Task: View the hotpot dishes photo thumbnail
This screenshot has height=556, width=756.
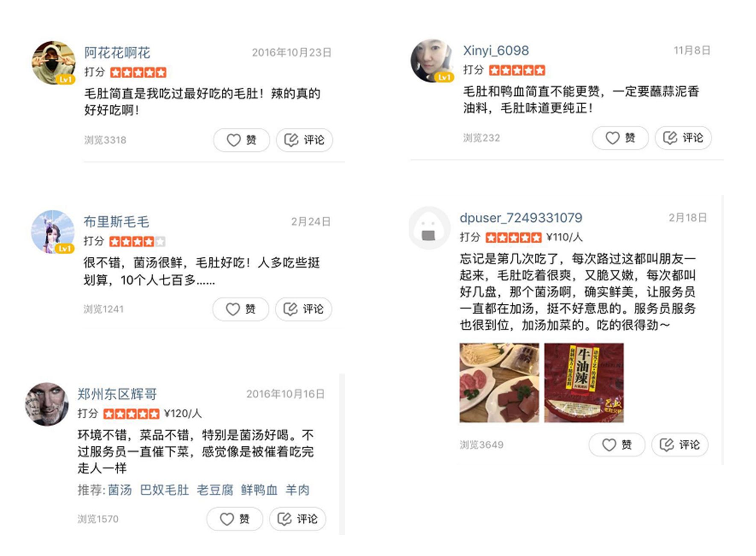Action: 499,383
